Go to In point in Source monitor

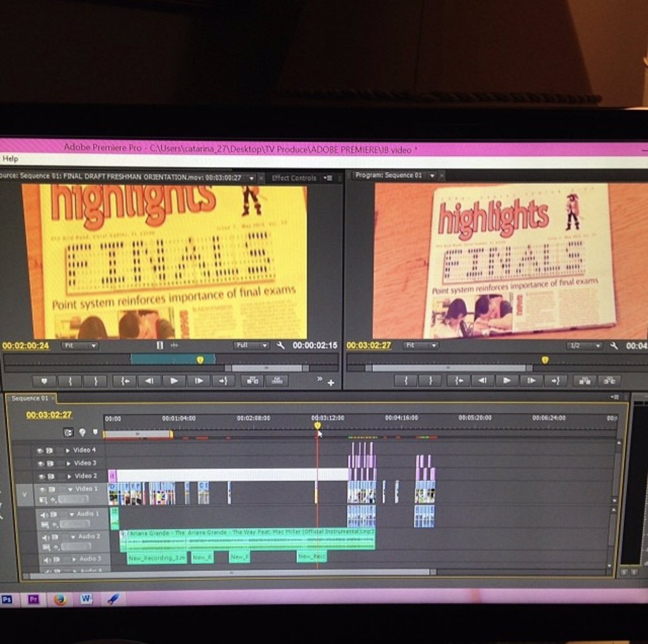coord(125,381)
